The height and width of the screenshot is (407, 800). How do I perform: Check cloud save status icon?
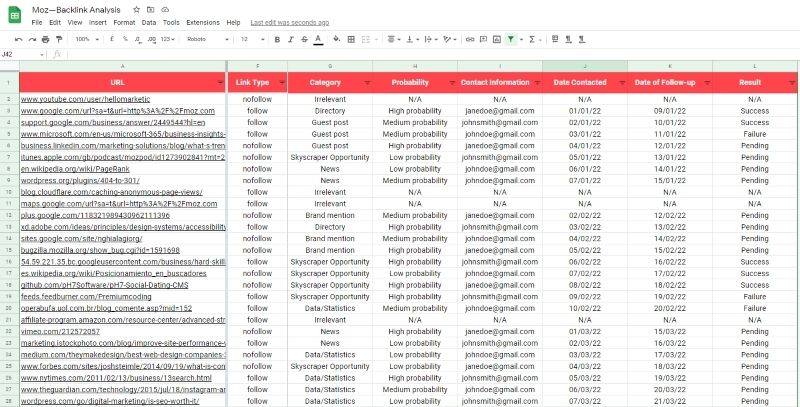click(x=165, y=10)
